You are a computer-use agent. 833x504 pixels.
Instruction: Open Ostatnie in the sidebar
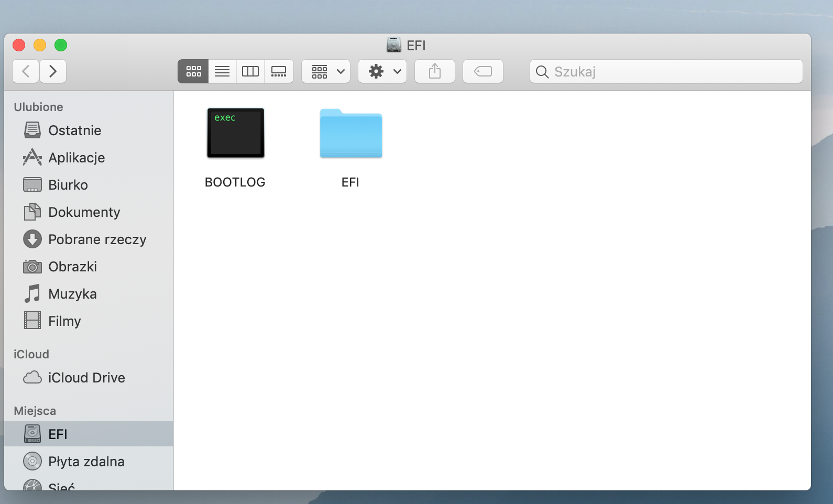pos(74,130)
